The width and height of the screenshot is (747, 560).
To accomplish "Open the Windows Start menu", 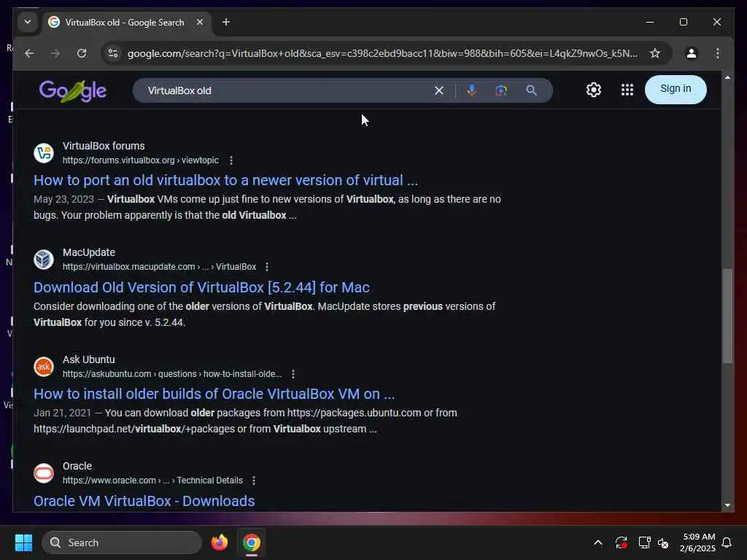I will 23,542.
